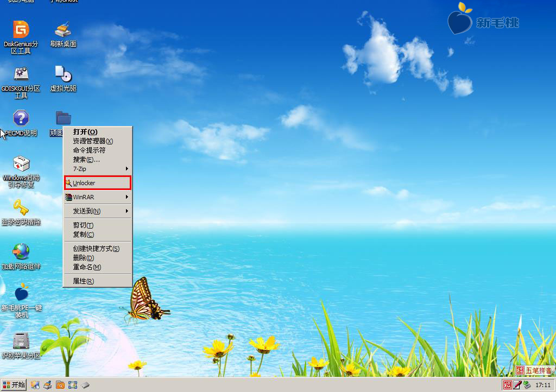Viewport: 556px width, 392px height.
Task: Click the 登录密码清除 key icon
Action: 21,212
